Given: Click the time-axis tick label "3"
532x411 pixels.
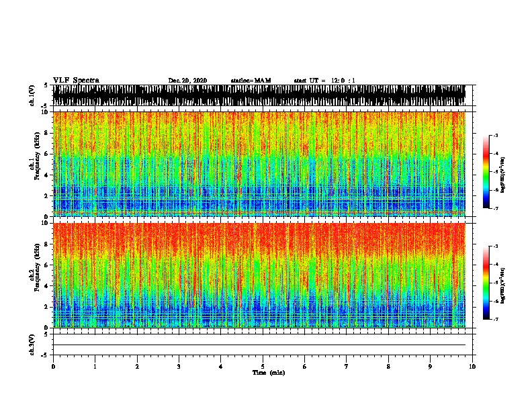Looking at the screenshot, I should 179,367.
